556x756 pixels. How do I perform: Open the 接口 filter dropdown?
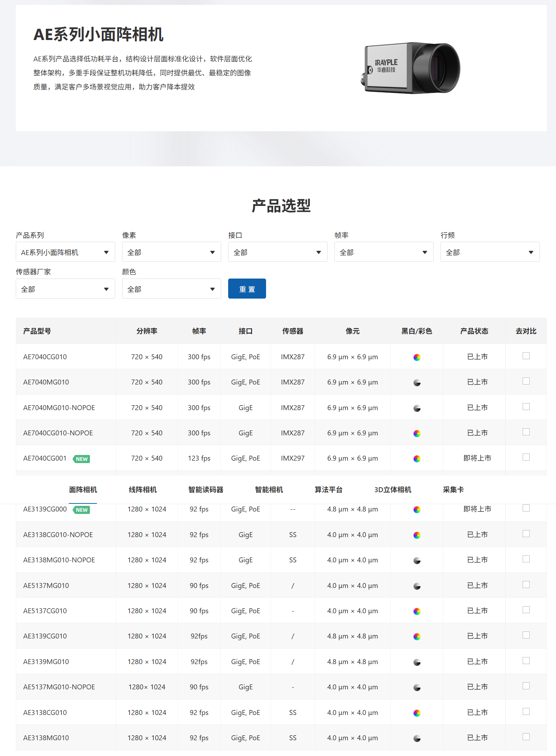point(278,252)
